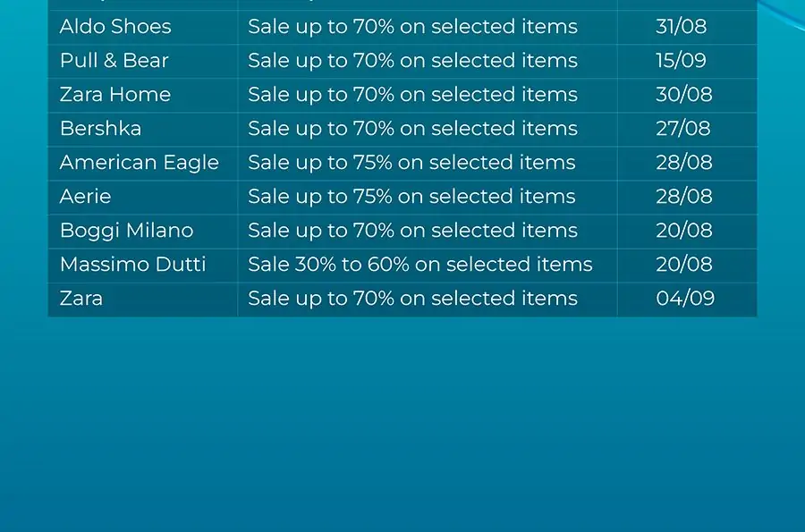Viewport: 805px width, 532px height.
Task: Click the Massimo Dutti store name
Action: pyautogui.click(x=133, y=264)
